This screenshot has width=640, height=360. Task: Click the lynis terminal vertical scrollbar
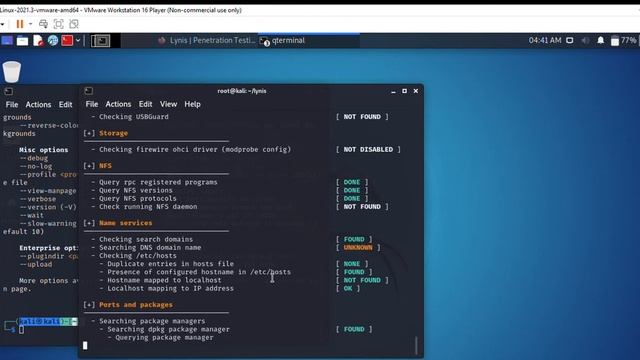tap(416, 345)
